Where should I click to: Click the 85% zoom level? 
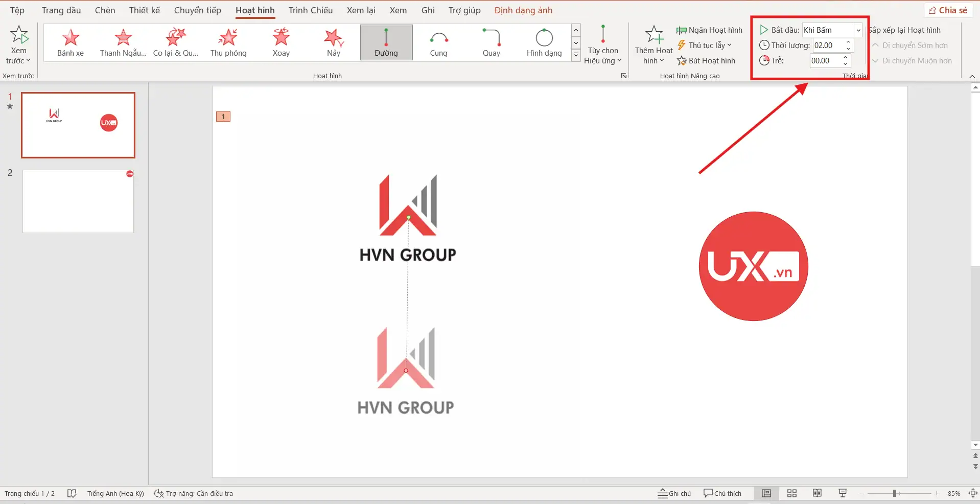(954, 493)
